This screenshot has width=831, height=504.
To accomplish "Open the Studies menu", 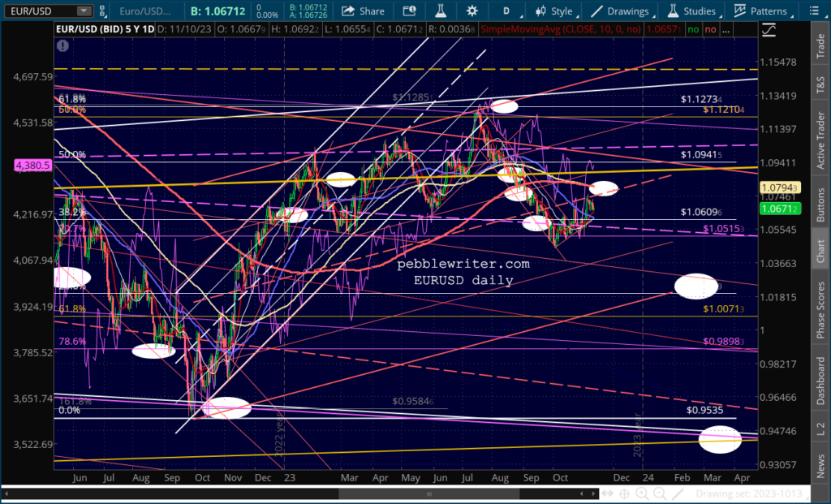I will 692,11.
